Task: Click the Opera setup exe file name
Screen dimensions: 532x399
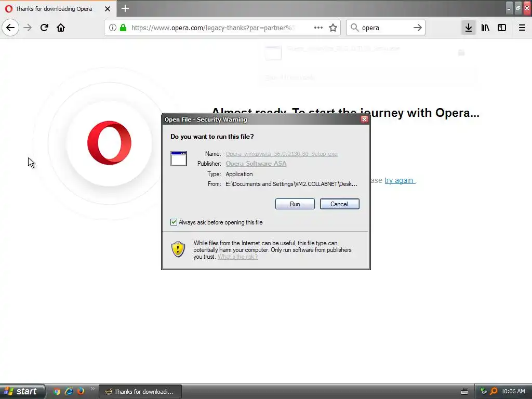Action: (x=282, y=154)
